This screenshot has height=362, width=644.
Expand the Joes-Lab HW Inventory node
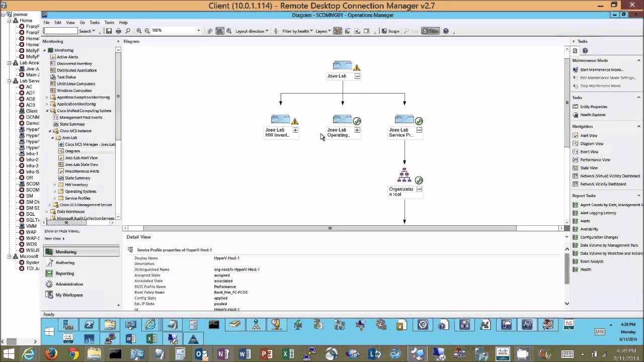pos(295,130)
